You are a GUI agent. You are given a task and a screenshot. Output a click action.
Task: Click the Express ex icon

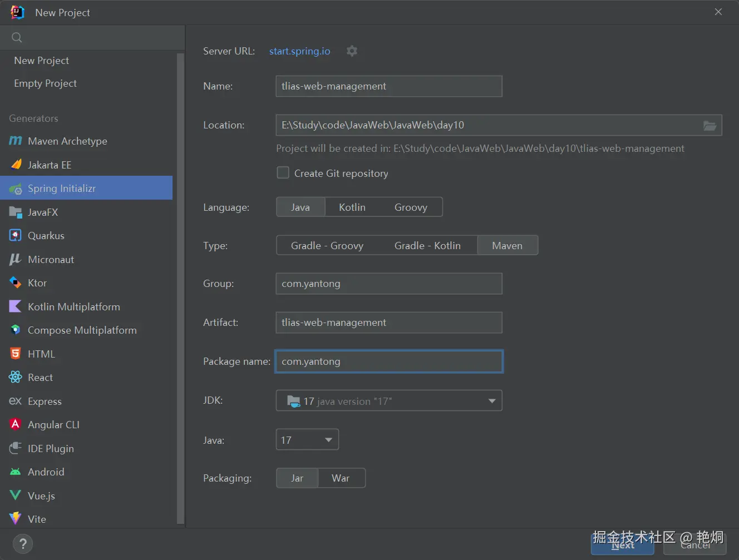(x=16, y=401)
